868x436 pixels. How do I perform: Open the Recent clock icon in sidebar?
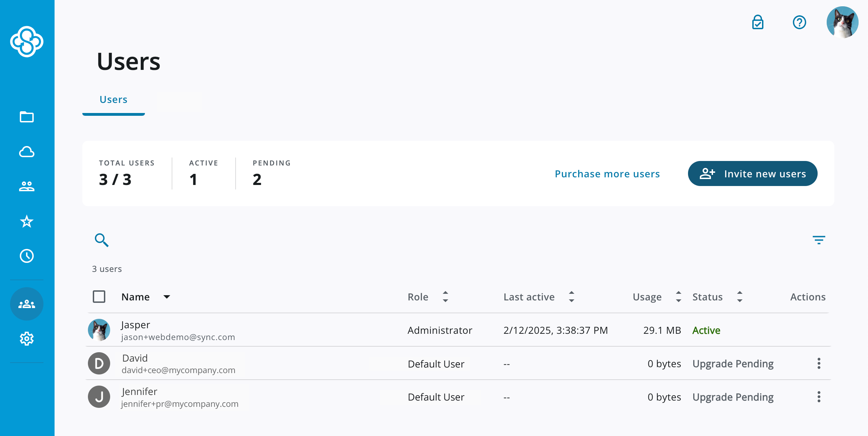(x=27, y=256)
